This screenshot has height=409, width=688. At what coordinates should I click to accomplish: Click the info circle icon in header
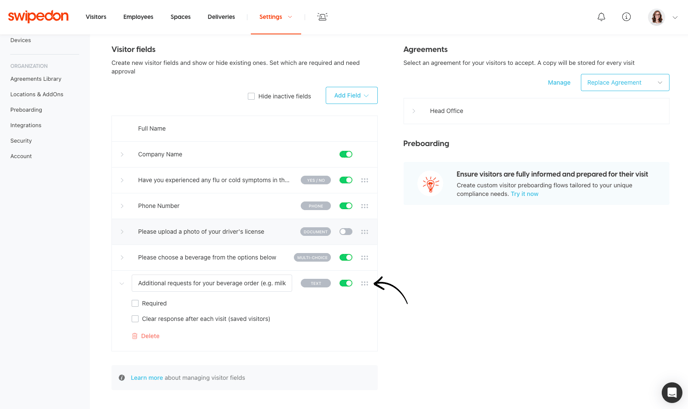pos(626,17)
